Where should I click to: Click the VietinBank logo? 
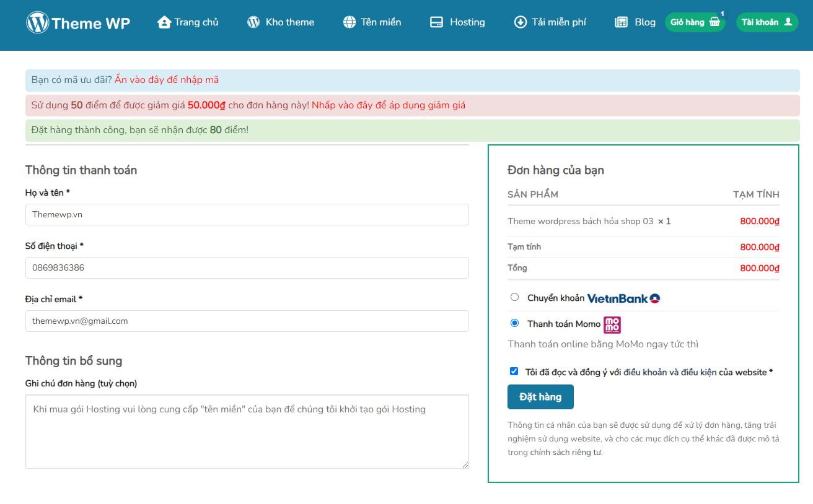coord(623,298)
